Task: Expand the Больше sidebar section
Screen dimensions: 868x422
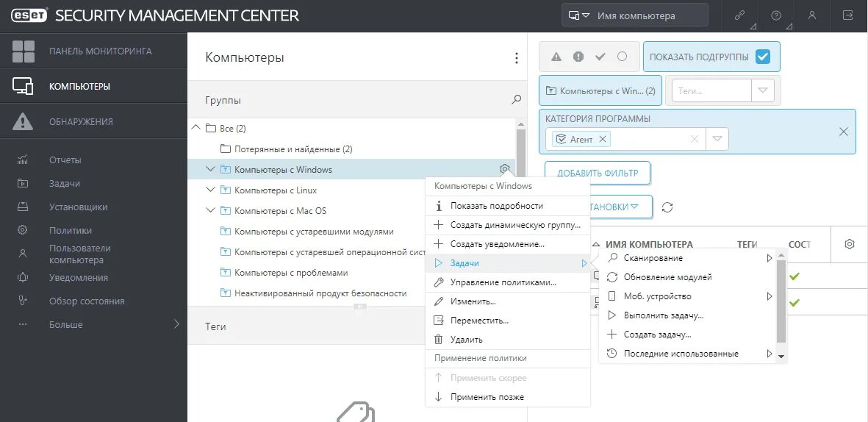Action: coord(176,324)
